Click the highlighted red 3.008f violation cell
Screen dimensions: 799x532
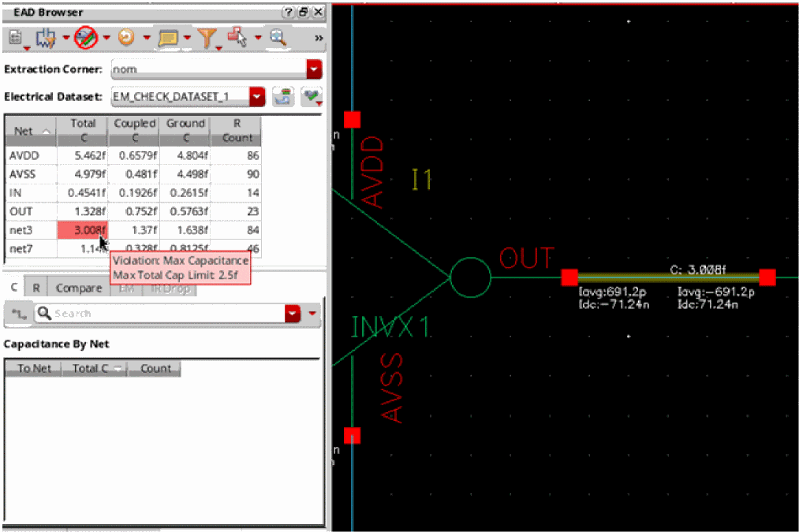click(x=82, y=230)
